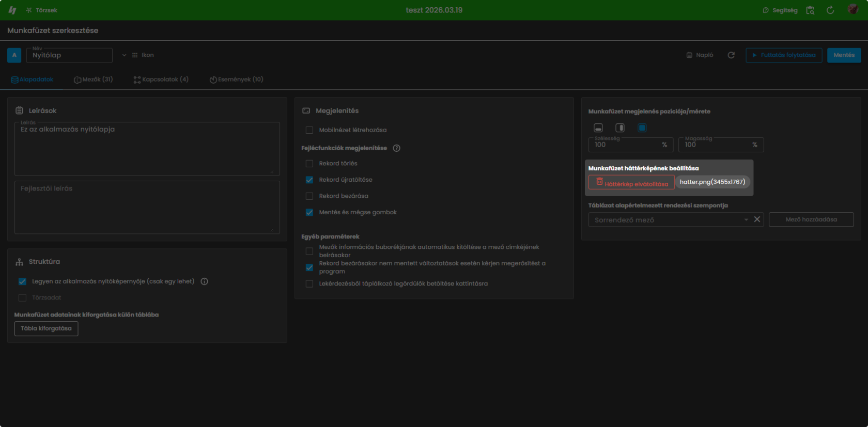
Task: Toggle the Rekord törlés checkbox
Action: coord(309,164)
